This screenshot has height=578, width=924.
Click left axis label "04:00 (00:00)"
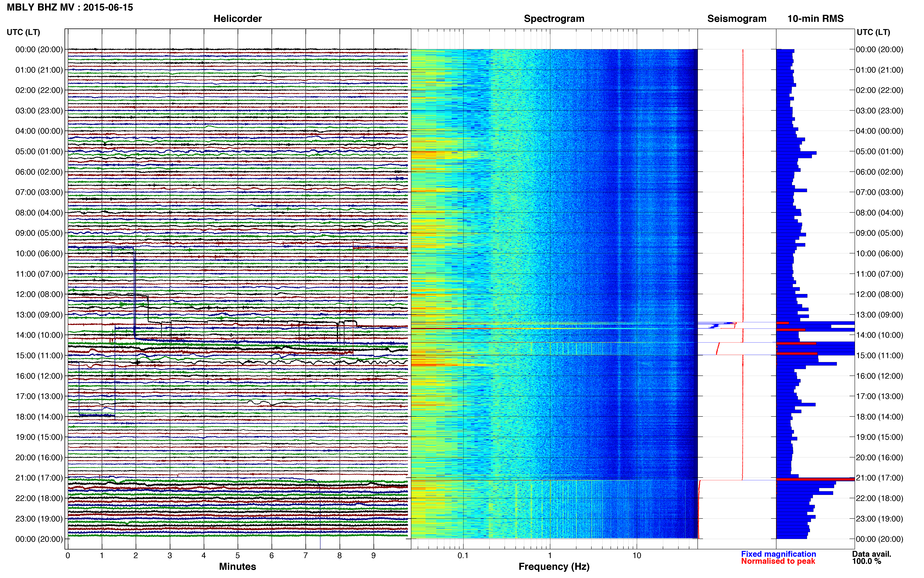[x=39, y=131]
